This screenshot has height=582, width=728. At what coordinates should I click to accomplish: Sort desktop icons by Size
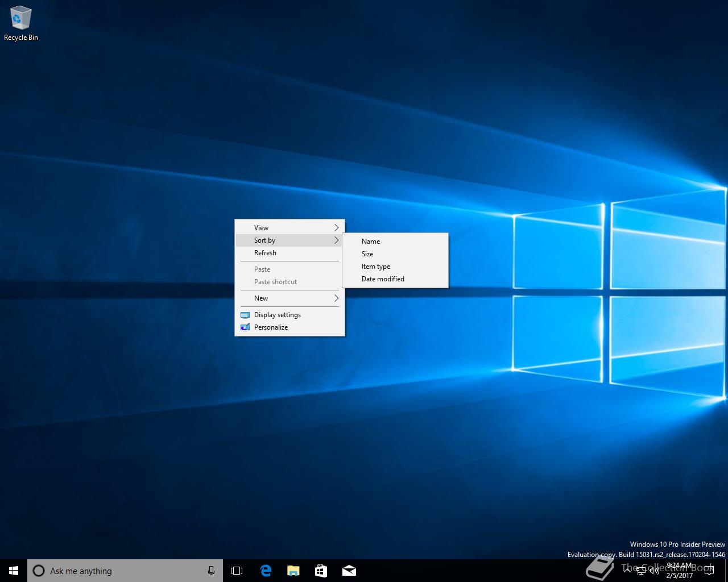coord(395,253)
